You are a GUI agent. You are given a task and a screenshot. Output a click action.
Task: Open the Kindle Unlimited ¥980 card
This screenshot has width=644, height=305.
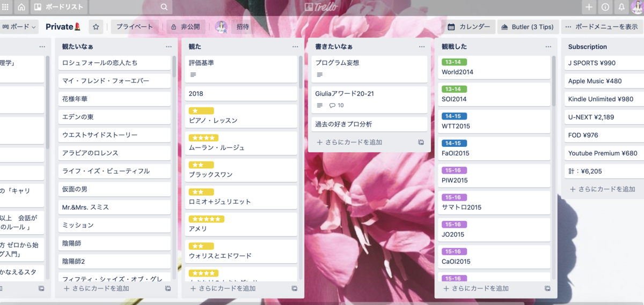pyautogui.click(x=604, y=99)
